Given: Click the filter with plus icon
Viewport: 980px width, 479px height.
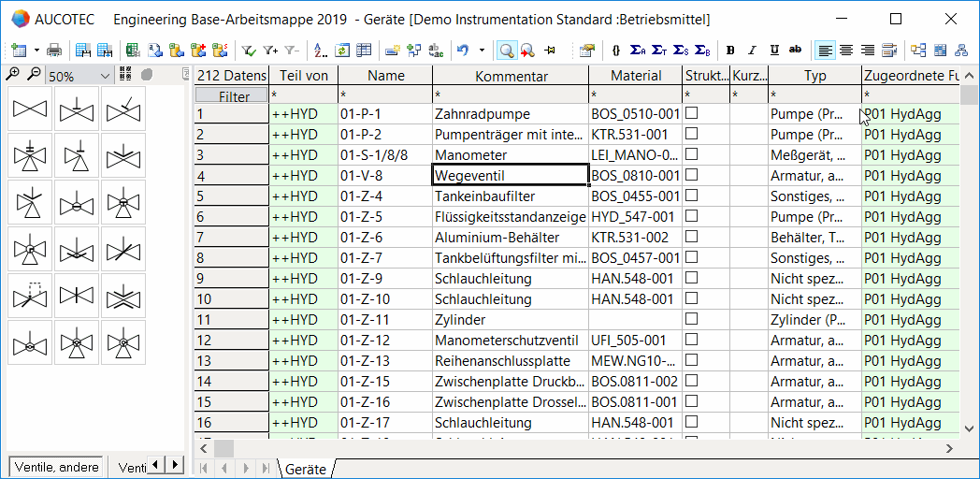Looking at the screenshot, I should [270, 51].
